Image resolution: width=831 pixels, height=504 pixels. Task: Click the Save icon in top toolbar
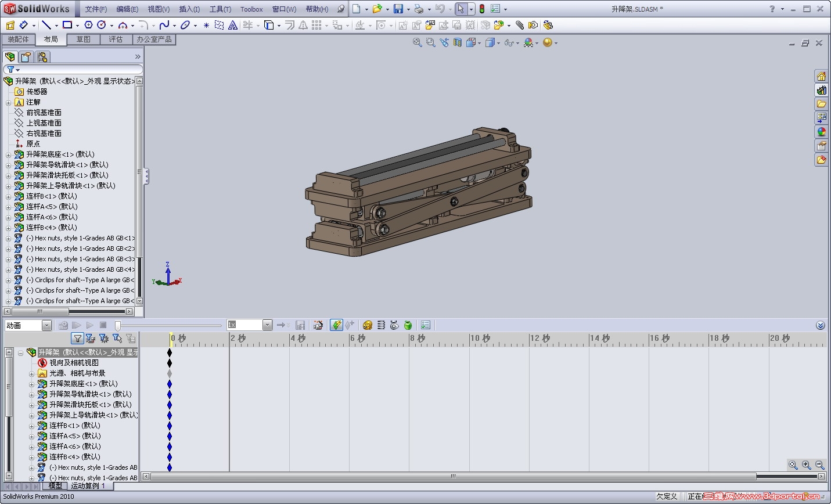398,9
